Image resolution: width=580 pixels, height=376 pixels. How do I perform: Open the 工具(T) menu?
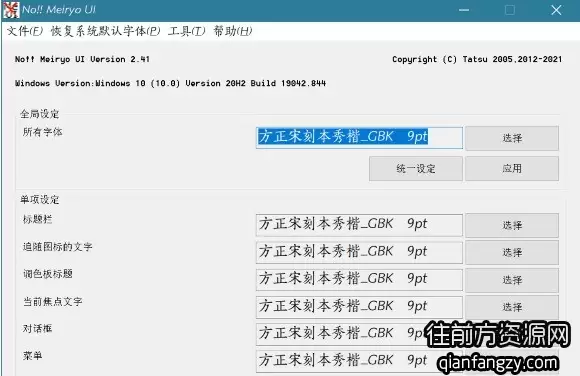pyautogui.click(x=186, y=31)
